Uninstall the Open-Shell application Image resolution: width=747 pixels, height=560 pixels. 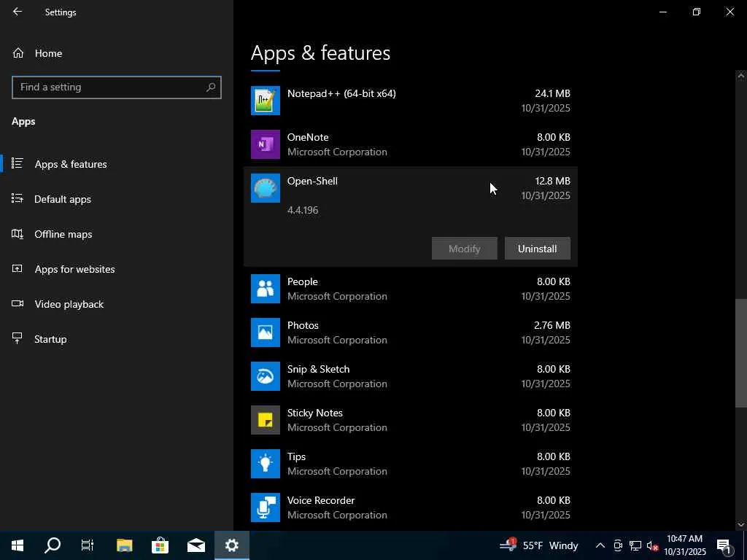tap(537, 249)
